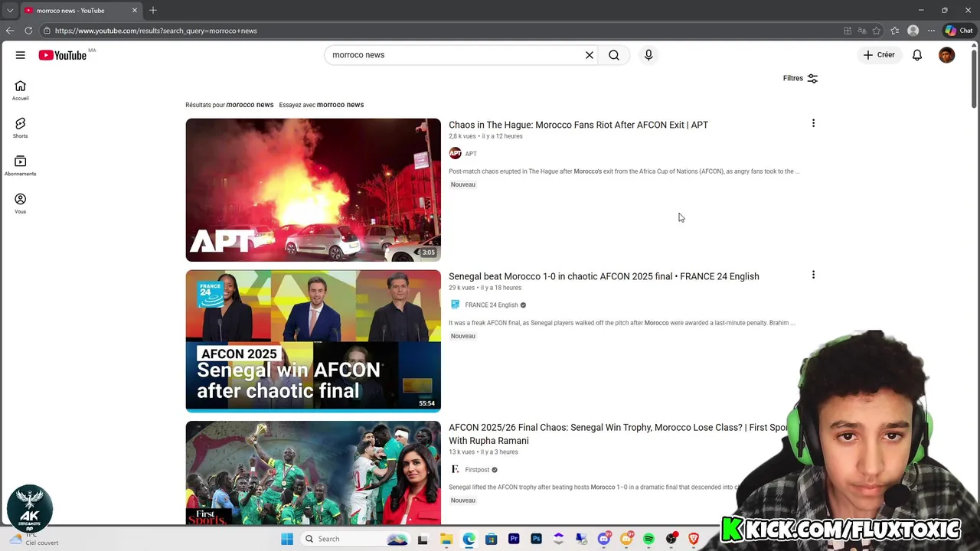Open options for the Chaos in The Hague video
The image size is (980, 551).
[813, 123]
